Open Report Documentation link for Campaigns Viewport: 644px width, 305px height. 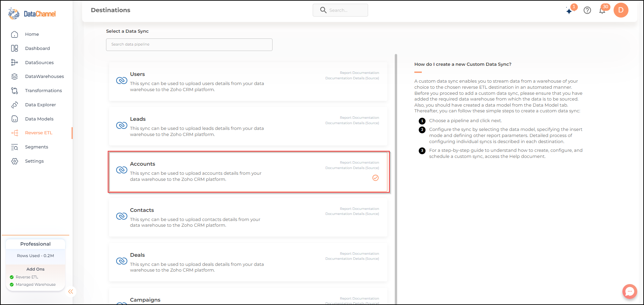359,299
